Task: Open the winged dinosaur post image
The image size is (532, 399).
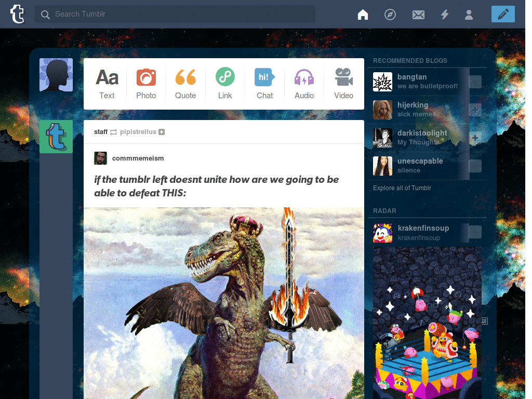Action: pyautogui.click(x=224, y=303)
